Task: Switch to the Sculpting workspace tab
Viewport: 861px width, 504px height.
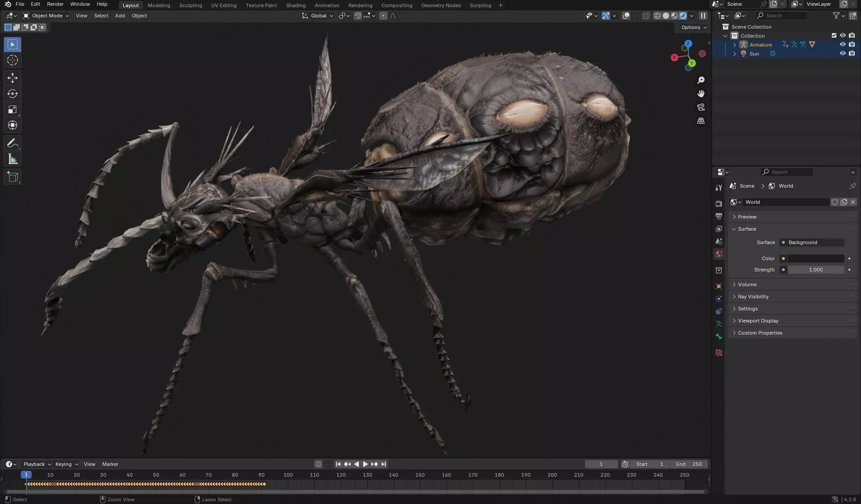Action: (191, 5)
